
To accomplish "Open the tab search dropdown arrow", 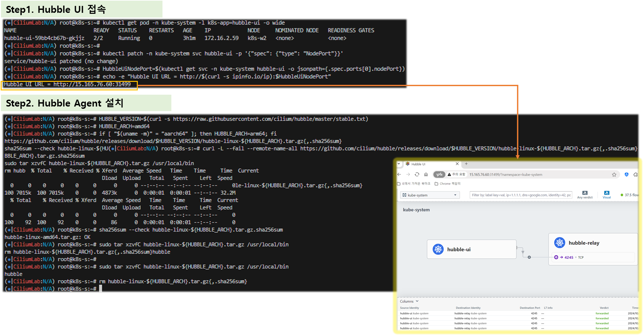I will [399, 164].
